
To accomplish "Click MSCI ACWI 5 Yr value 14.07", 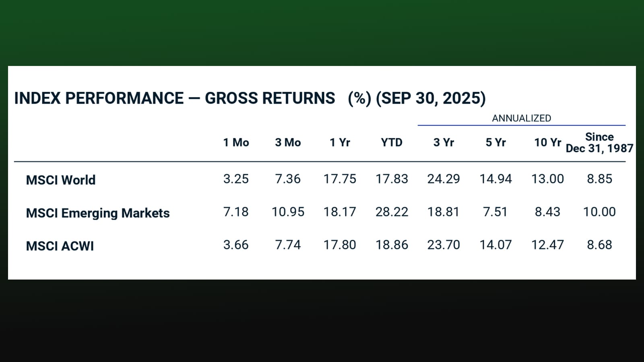I will 495,245.
